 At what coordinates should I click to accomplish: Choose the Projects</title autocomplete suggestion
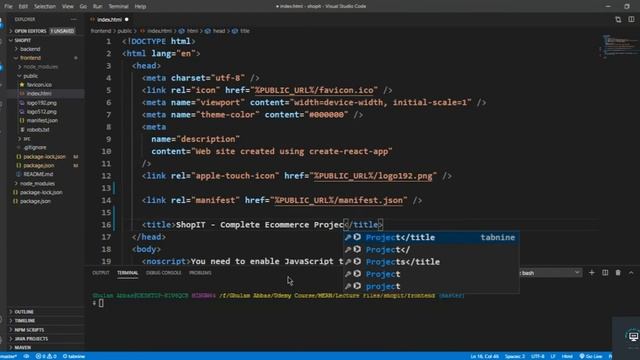(x=431, y=262)
